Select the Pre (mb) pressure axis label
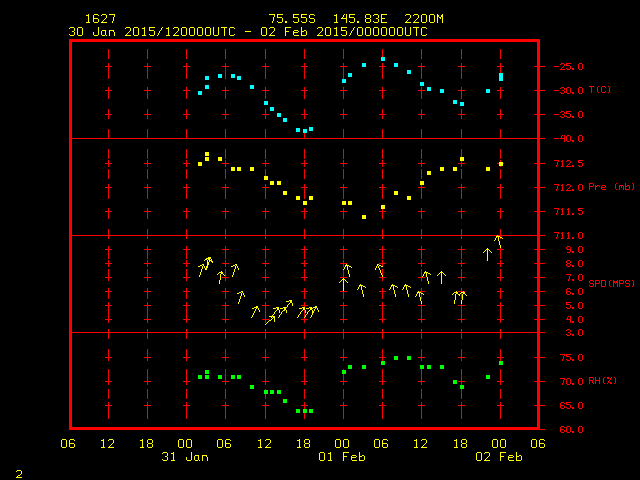The height and width of the screenshot is (480, 640). click(x=611, y=187)
